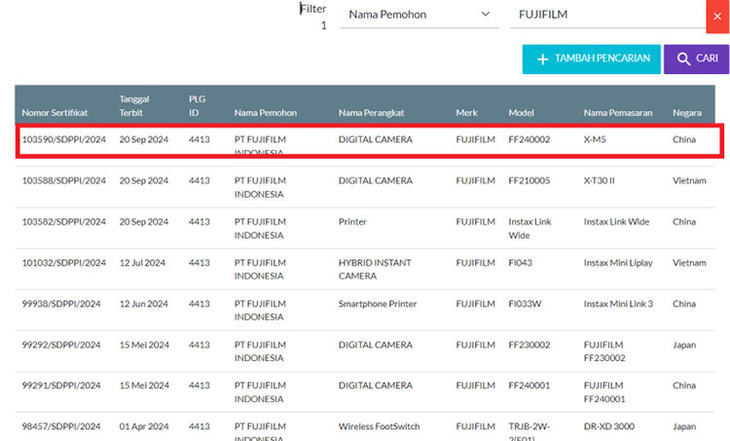Image resolution: width=730 pixels, height=441 pixels.
Task: Click the Model column header
Action: click(521, 113)
